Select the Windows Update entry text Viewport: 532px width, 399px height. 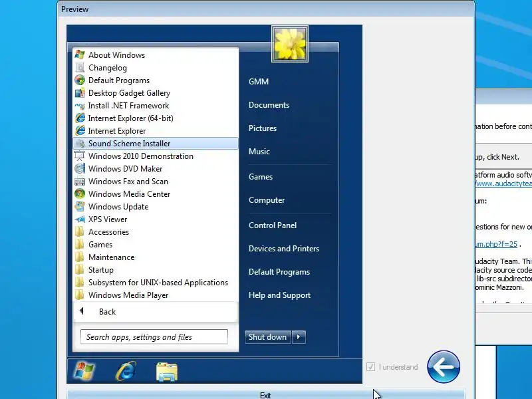click(x=118, y=207)
